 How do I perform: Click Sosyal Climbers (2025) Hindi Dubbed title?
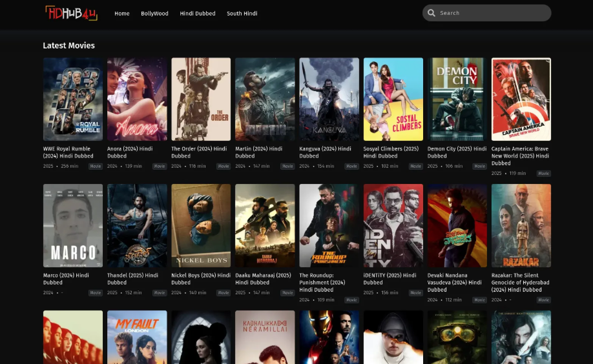coord(391,152)
